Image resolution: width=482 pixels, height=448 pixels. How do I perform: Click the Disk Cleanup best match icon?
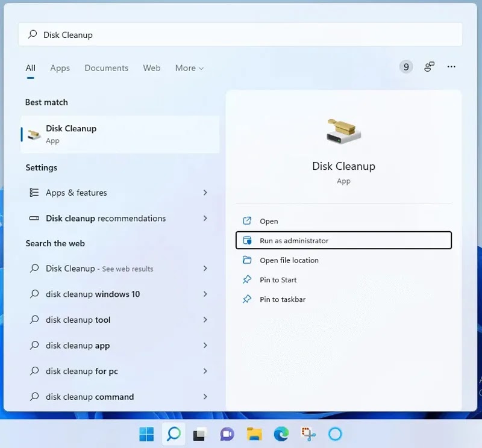[34, 134]
